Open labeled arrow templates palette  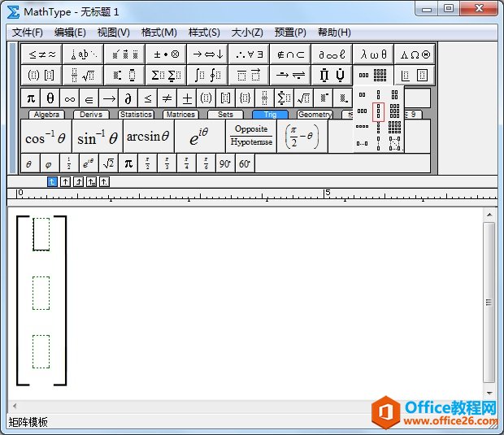point(290,76)
